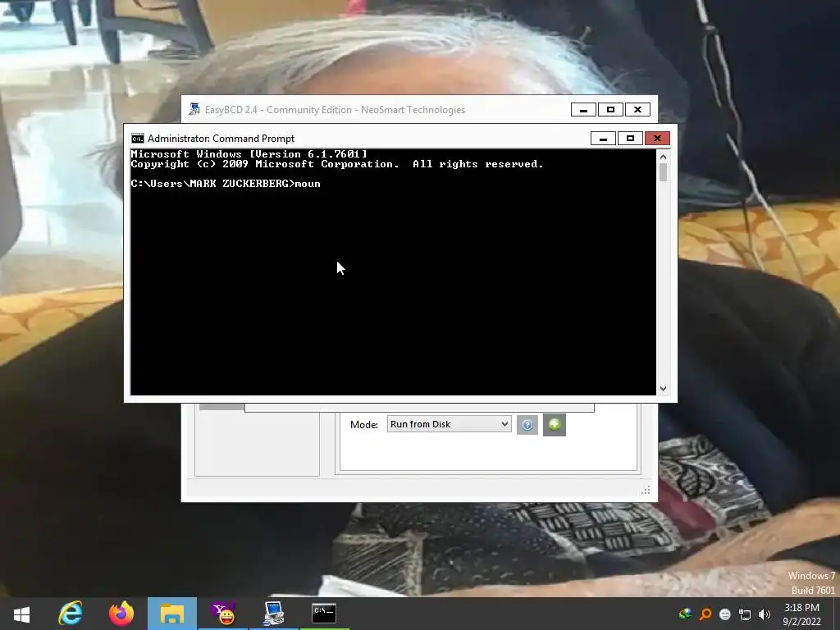The width and height of the screenshot is (840, 630).
Task: Click the orange magnifier tray icon
Action: [x=705, y=614]
